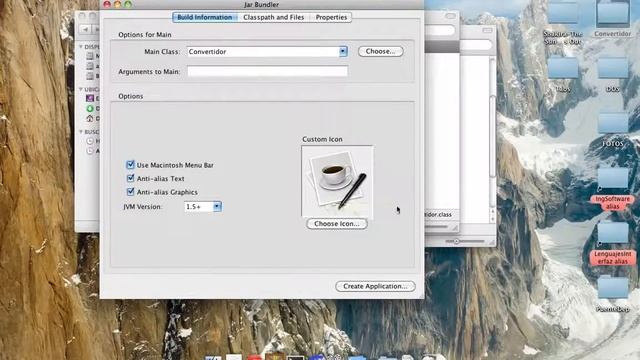Click the Arguments to Main field

click(267, 71)
